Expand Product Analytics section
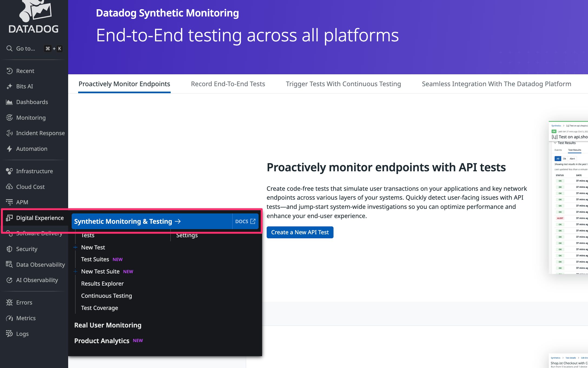Screen dimensions: 588x368 pos(102,341)
